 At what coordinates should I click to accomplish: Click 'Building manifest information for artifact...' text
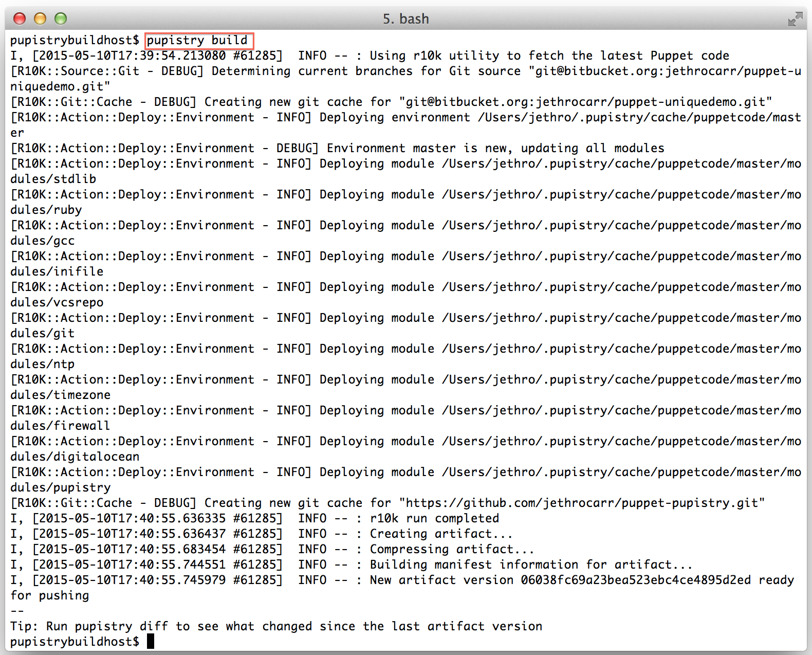(x=531, y=565)
